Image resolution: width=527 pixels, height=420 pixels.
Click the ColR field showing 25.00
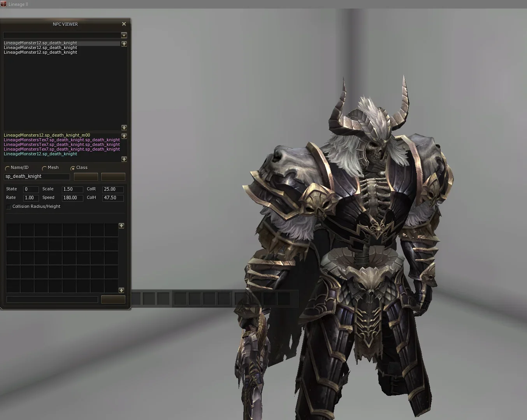(113, 190)
